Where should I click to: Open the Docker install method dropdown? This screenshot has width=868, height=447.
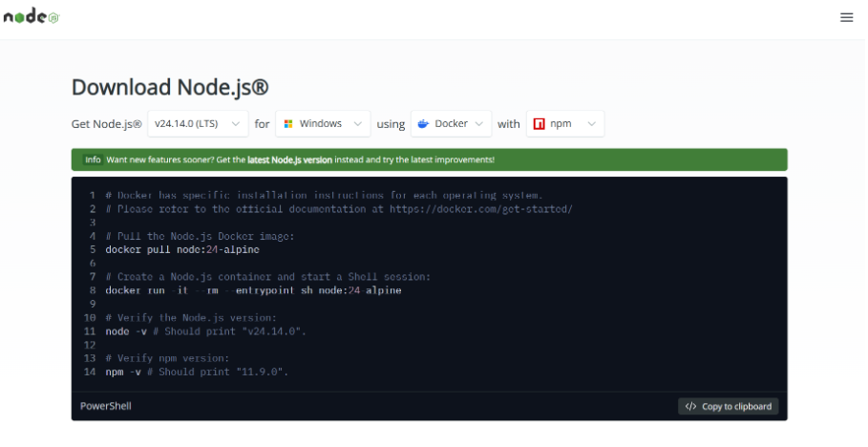pos(451,123)
